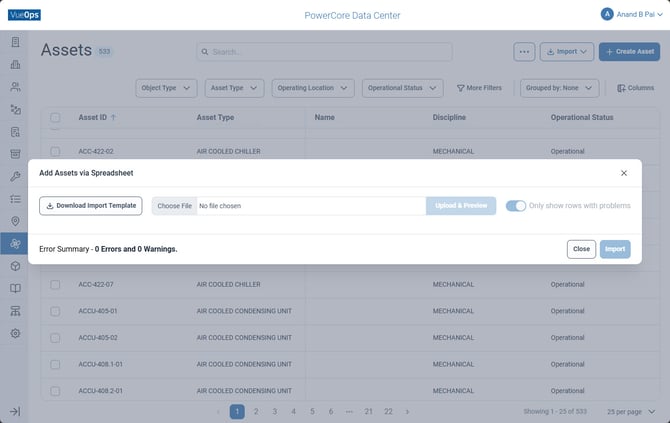
Task: Click the cube sidebar icon
Action: [15, 266]
